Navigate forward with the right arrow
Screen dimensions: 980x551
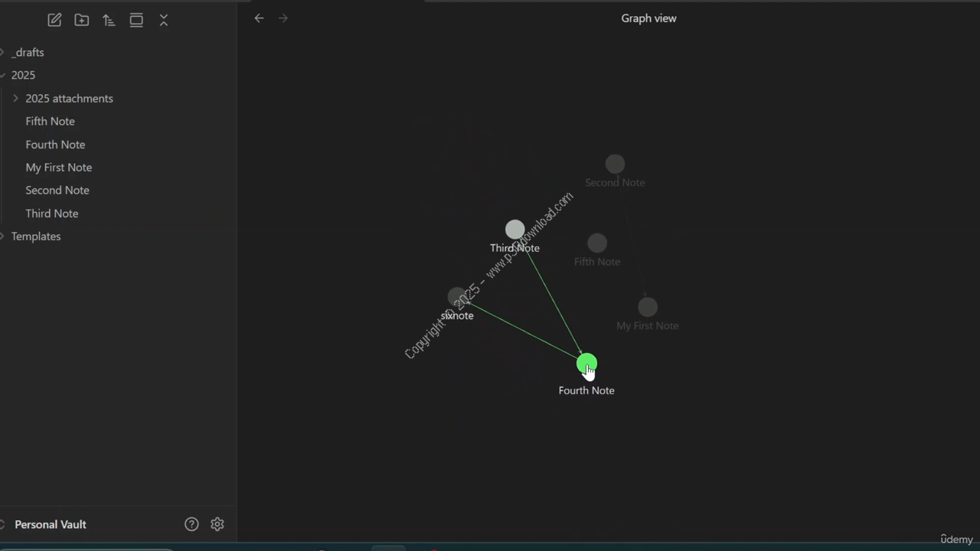click(283, 18)
